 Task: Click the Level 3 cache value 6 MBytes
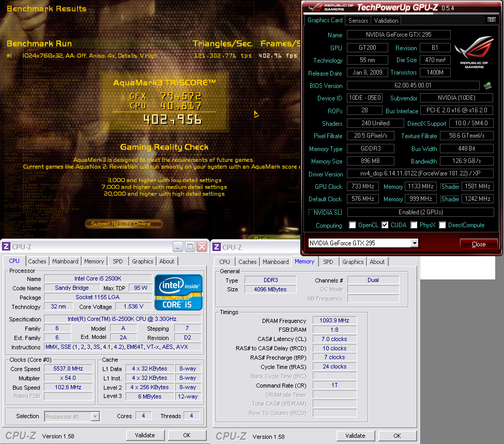point(150,397)
